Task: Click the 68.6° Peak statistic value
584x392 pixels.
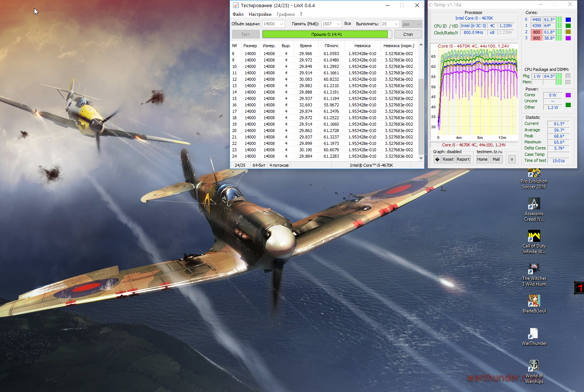Action: pyautogui.click(x=559, y=136)
